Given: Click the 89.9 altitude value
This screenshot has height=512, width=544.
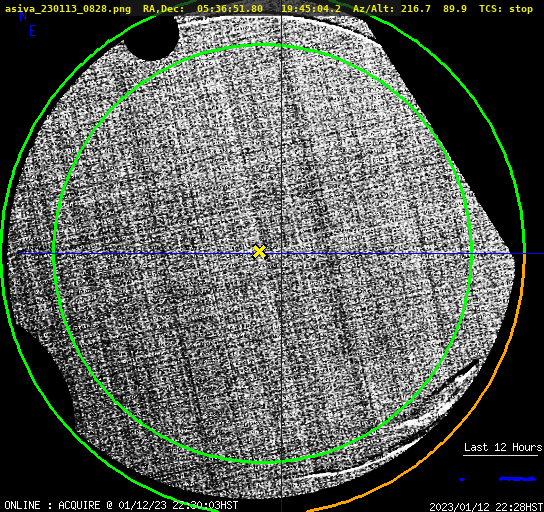Looking at the screenshot, I should point(454,9).
